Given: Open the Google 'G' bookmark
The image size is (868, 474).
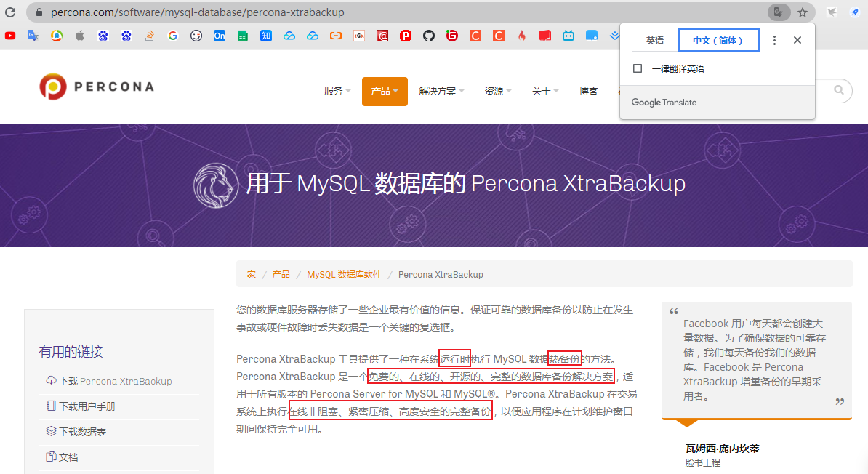Looking at the screenshot, I should (173, 36).
